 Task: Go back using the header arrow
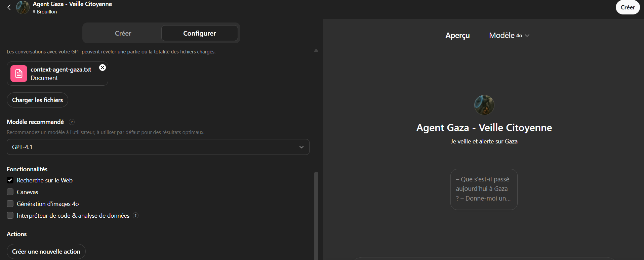pos(9,7)
